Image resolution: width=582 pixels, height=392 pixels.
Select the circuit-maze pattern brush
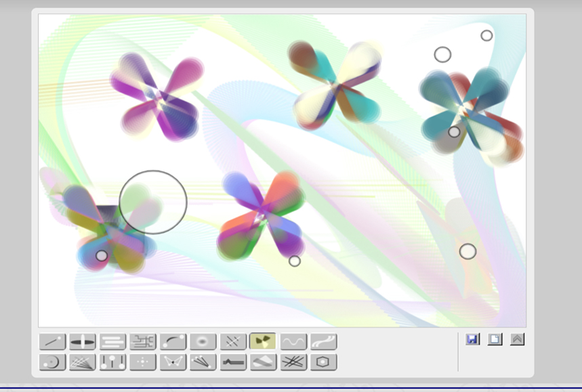click(143, 342)
